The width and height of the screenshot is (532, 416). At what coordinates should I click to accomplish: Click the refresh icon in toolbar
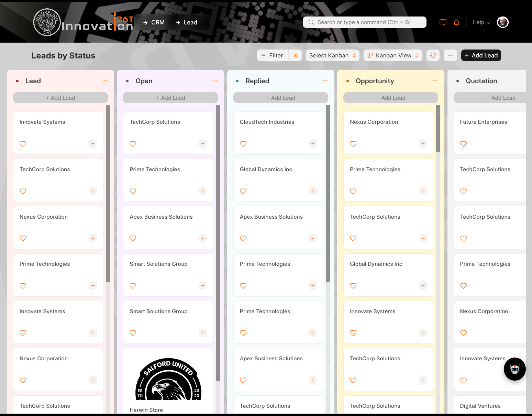coord(433,55)
